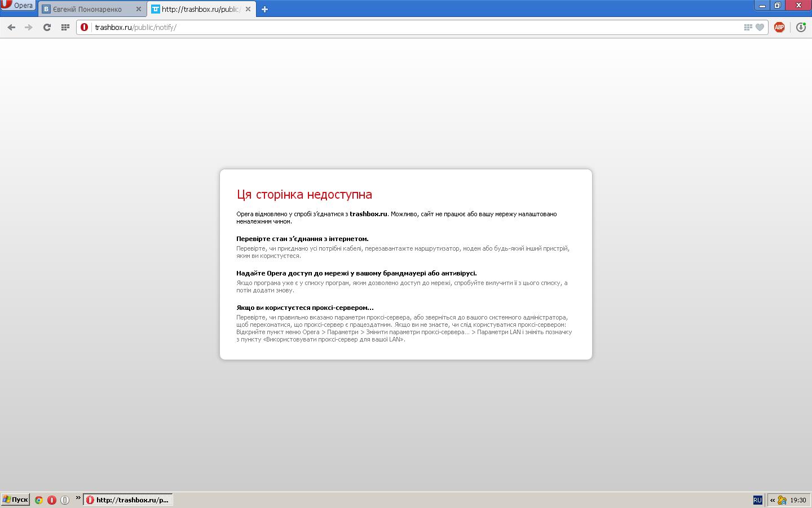Launch the grey Opera quick launch icon
The height and width of the screenshot is (508, 812).
pyautogui.click(x=65, y=500)
